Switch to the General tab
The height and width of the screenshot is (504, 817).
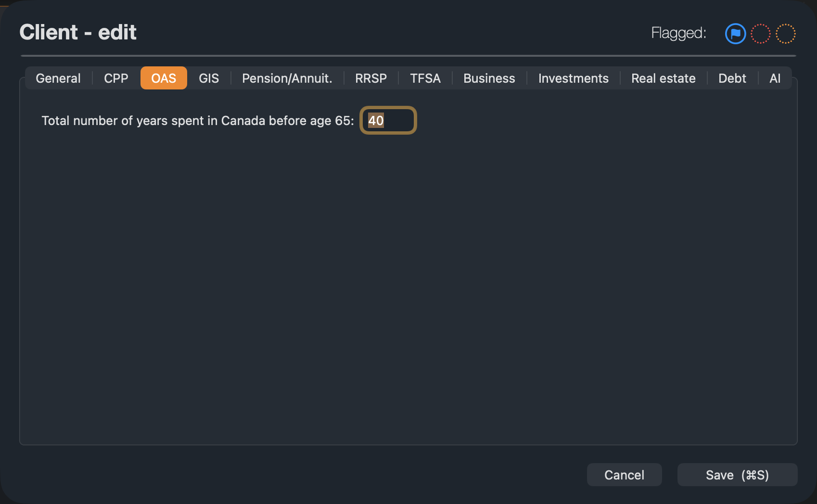58,78
